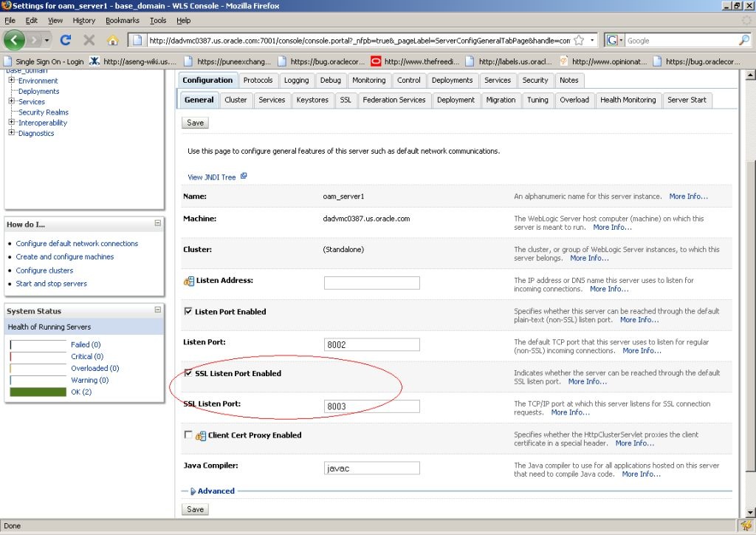Expand the Advanced section triangle

[x=193, y=491]
